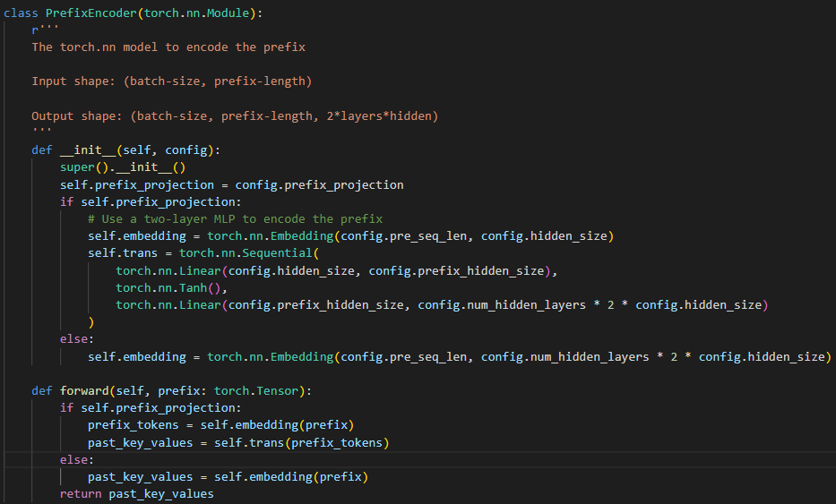Click config.prefix_projection on the assignment line
Screen dimensions: 836x504
319,185
